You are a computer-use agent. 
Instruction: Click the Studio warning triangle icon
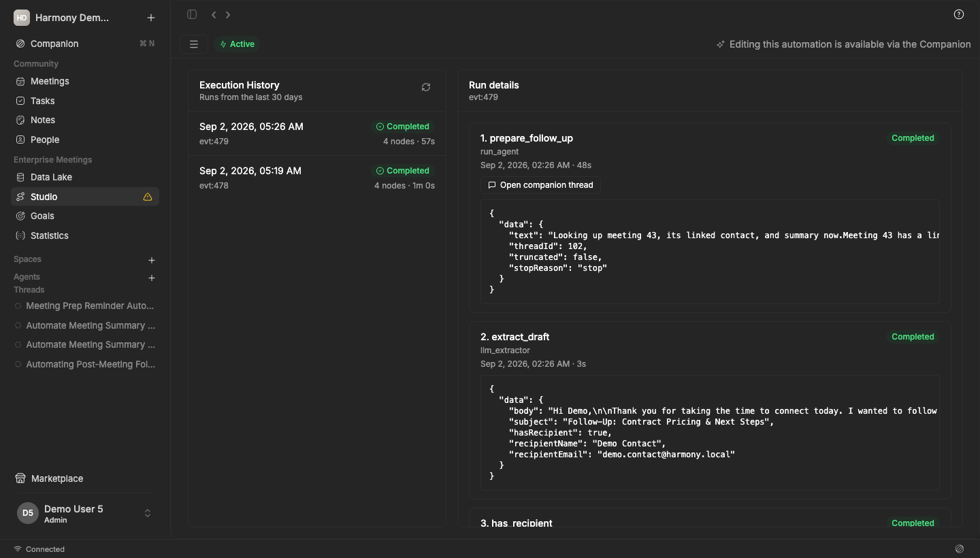148,197
